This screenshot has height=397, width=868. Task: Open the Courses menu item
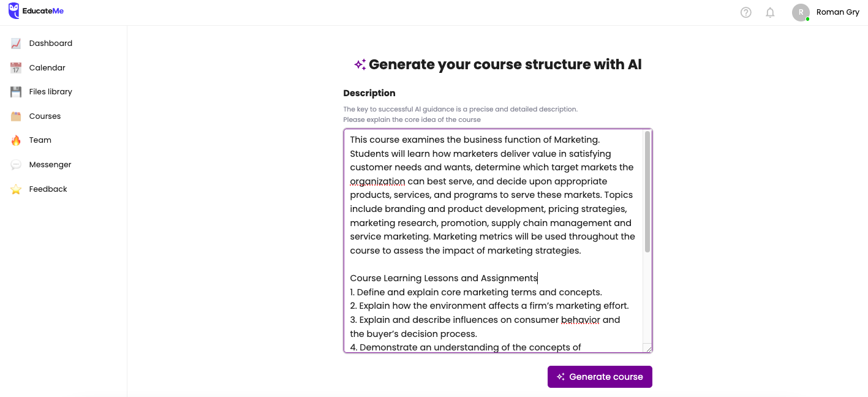pyautogui.click(x=45, y=116)
